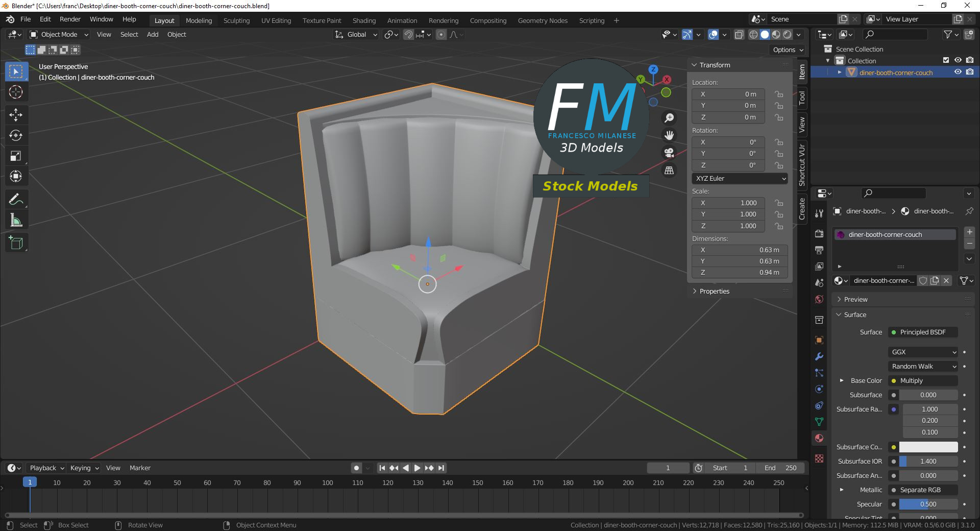Activate the Annotate tool

[x=16, y=199]
